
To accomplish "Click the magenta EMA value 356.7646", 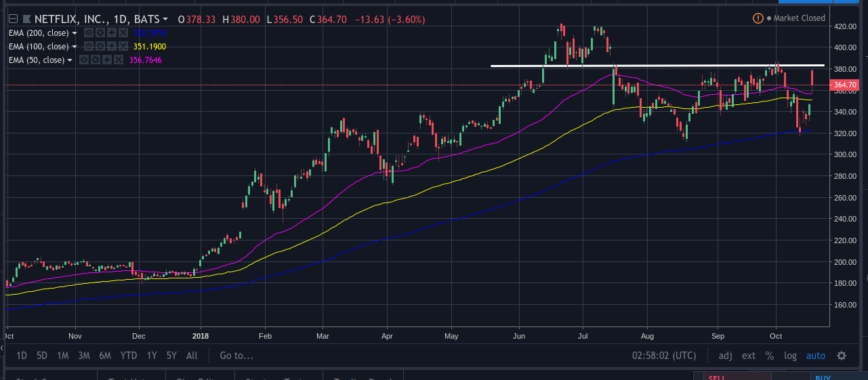I will [146, 60].
